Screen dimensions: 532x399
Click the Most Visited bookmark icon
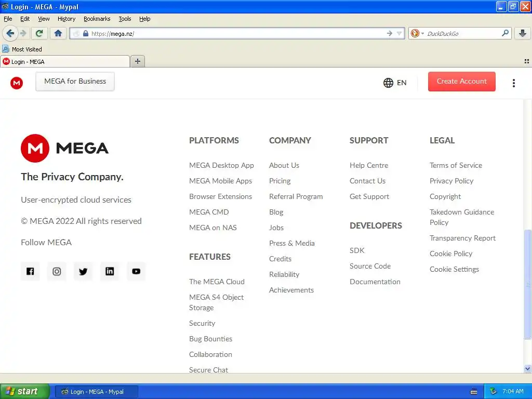[5, 49]
